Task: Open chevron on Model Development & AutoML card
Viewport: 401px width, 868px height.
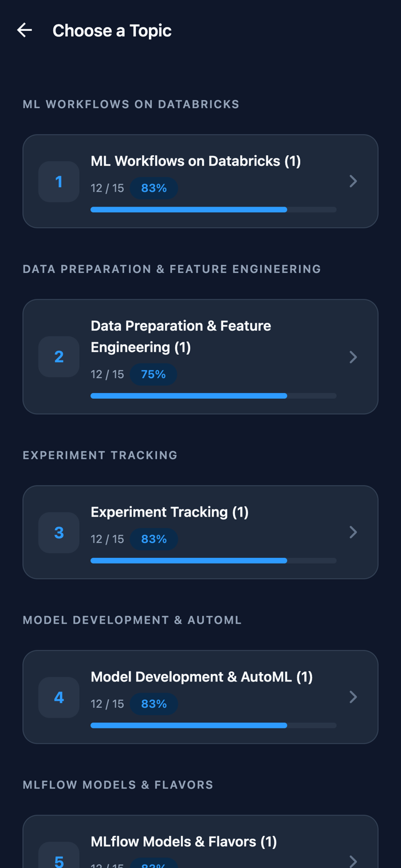Action: 353,697
